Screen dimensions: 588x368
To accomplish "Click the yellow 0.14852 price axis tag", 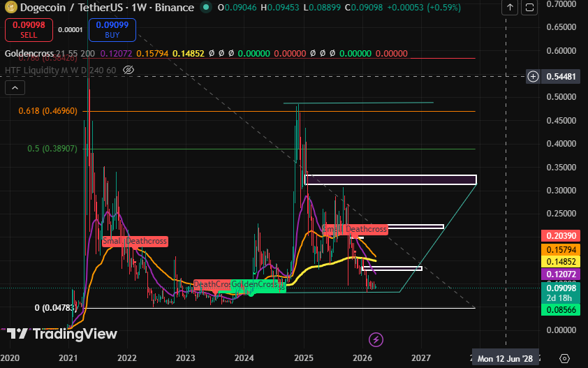I will point(561,262).
